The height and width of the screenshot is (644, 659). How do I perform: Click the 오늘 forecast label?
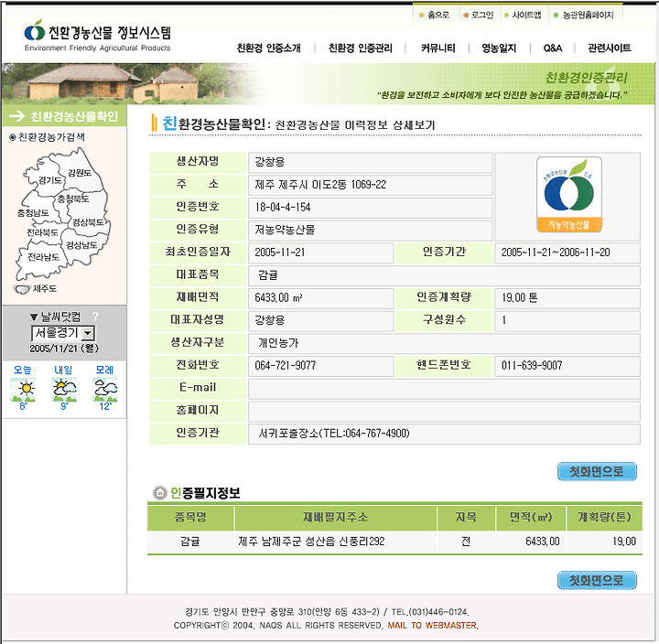pyautogui.click(x=23, y=370)
